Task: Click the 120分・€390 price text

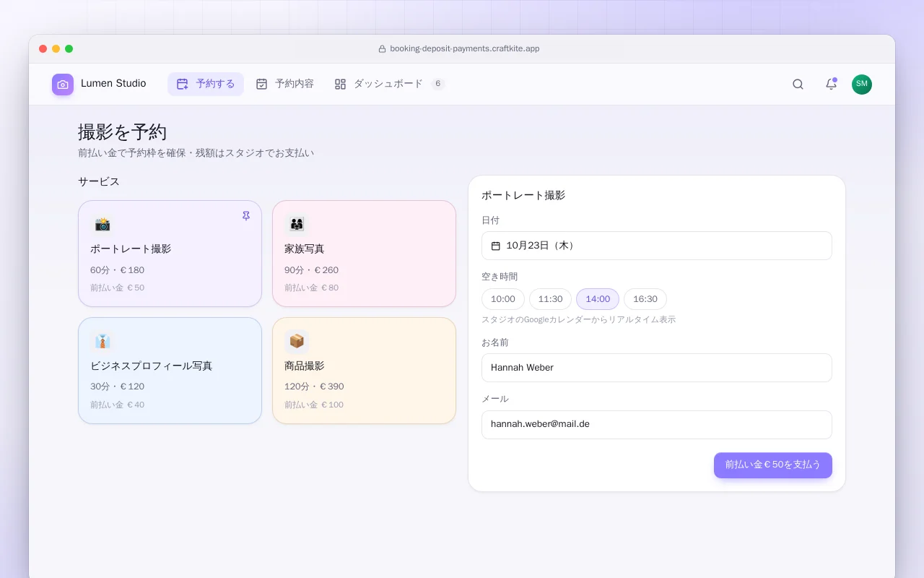Action: (315, 387)
